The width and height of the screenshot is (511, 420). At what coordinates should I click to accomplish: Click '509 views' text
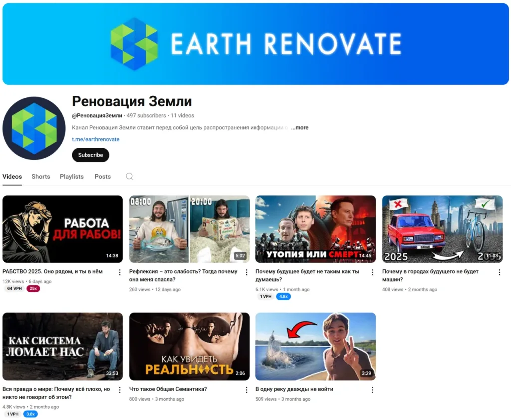click(266, 399)
